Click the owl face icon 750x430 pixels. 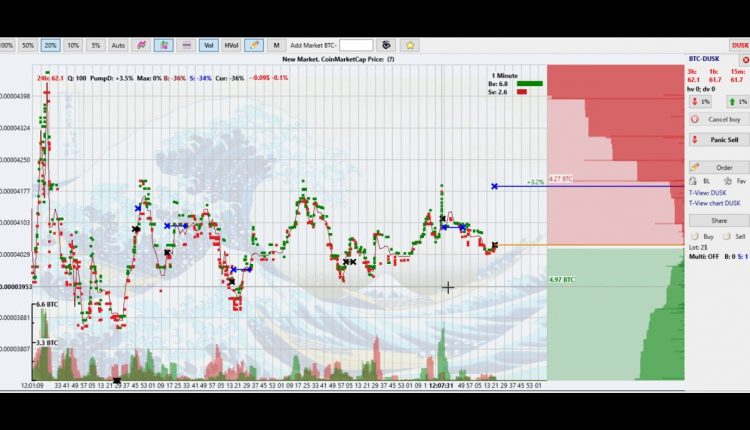click(386, 45)
